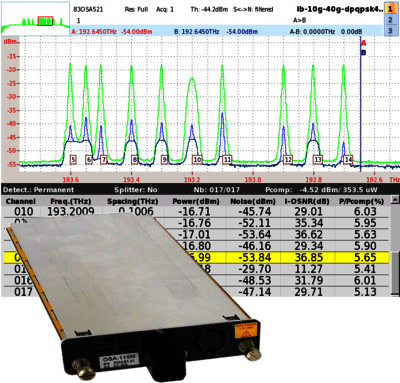Click the Power(dBm) column header
Screen dimensions: 400x383
tap(196, 201)
